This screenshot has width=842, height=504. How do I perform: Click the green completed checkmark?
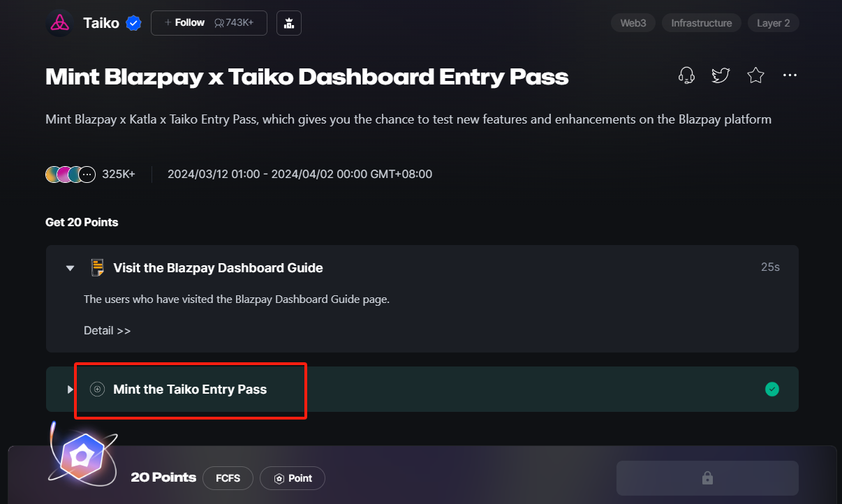pos(771,389)
